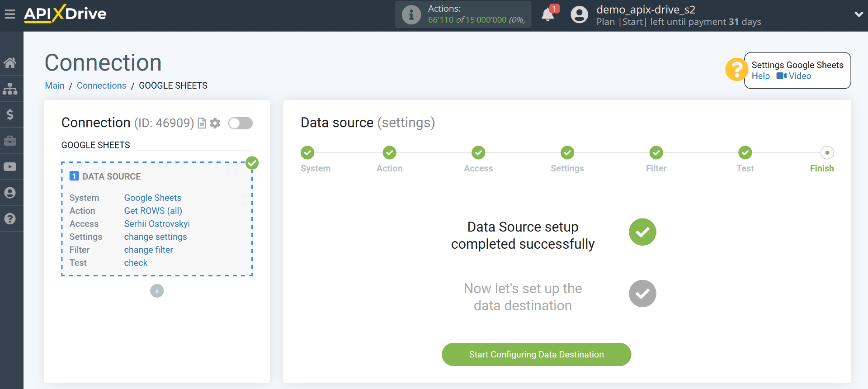Go to the home sidebar icon
This screenshot has height=389, width=868.
coord(10,62)
